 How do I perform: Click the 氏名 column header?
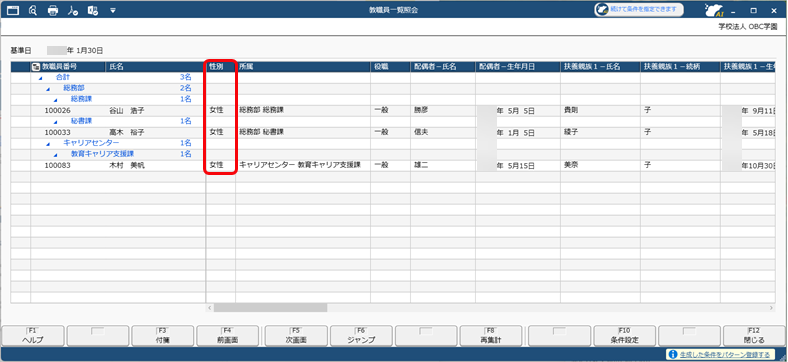coord(155,66)
